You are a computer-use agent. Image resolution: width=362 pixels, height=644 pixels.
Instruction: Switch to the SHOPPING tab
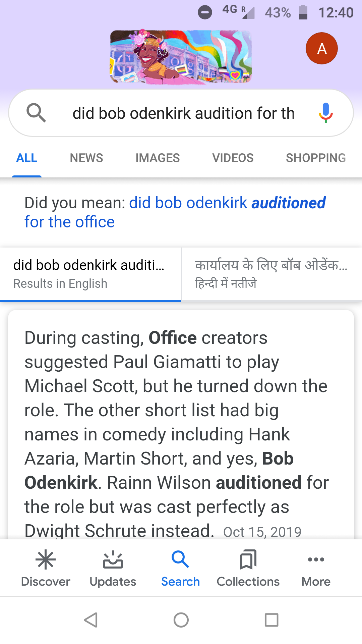(316, 158)
